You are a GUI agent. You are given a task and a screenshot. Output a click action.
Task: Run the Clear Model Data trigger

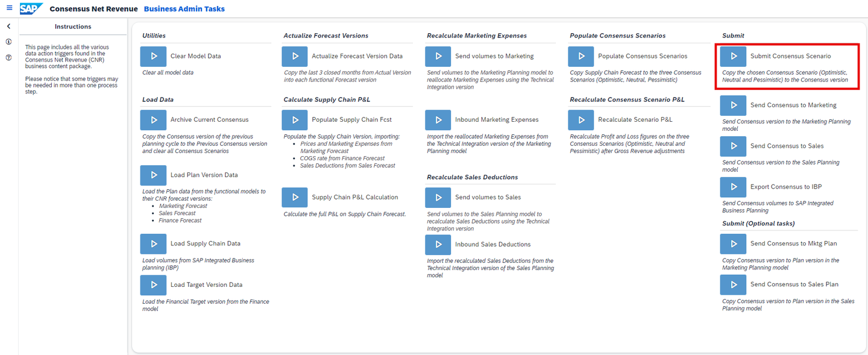(x=154, y=56)
